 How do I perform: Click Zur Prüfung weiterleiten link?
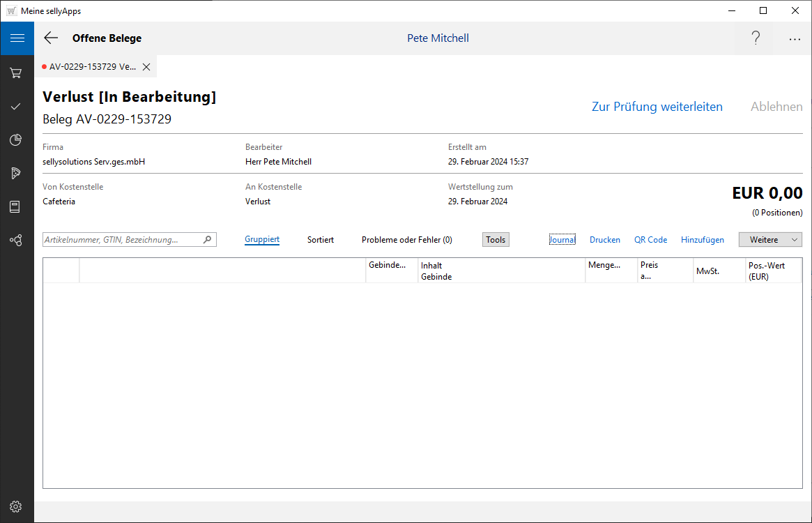(x=657, y=107)
